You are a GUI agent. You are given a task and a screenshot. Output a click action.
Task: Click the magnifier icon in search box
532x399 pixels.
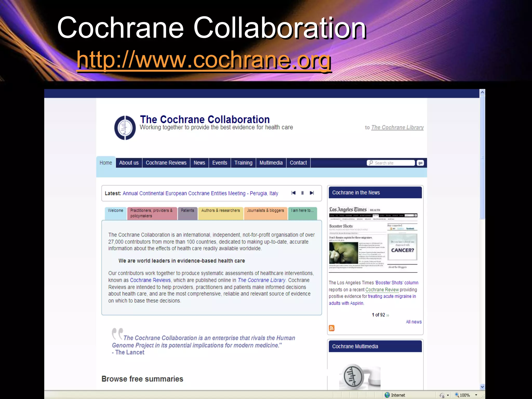pos(371,163)
